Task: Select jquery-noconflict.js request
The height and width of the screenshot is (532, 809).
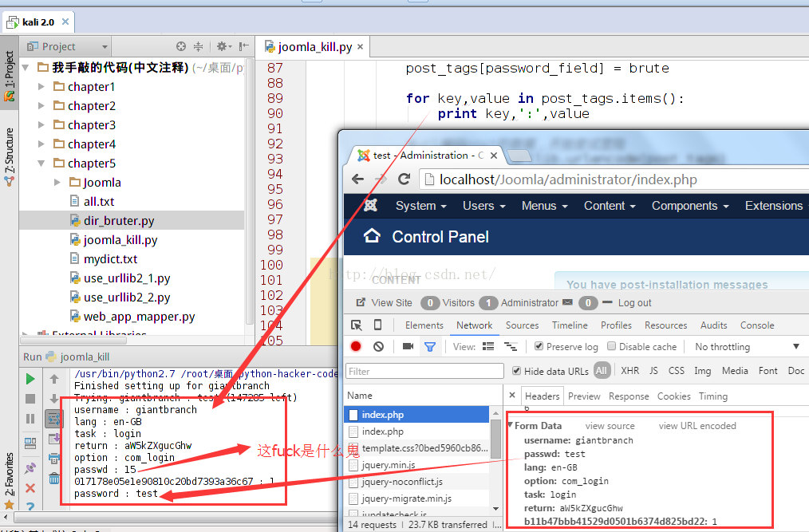Action: [417, 482]
